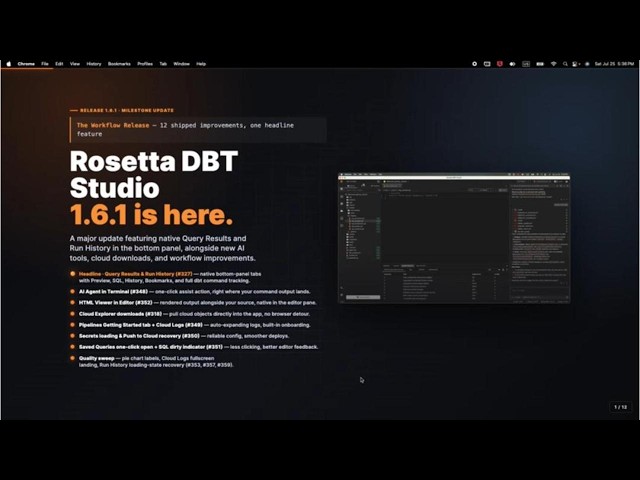Click the red shield menu bar icon
The width and height of the screenshot is (640, 480).
point(500,64)
